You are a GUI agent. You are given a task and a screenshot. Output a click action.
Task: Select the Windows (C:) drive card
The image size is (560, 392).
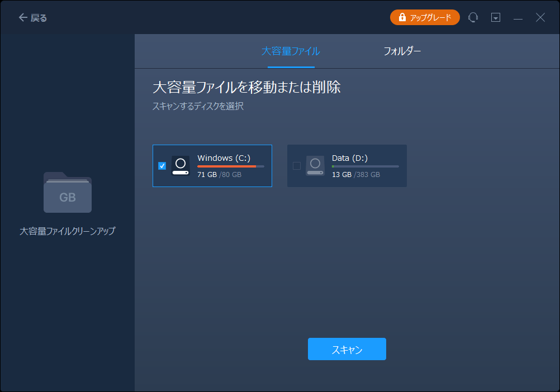click(212, 166)
